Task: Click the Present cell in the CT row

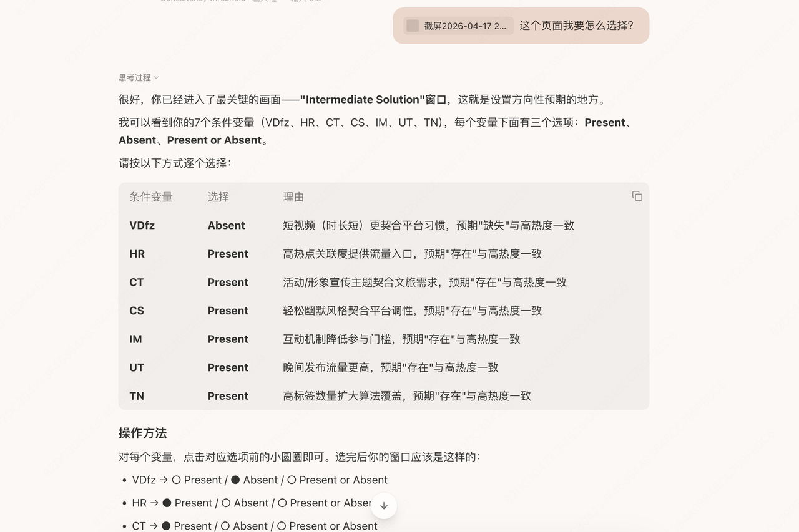Action: [228, 282]
